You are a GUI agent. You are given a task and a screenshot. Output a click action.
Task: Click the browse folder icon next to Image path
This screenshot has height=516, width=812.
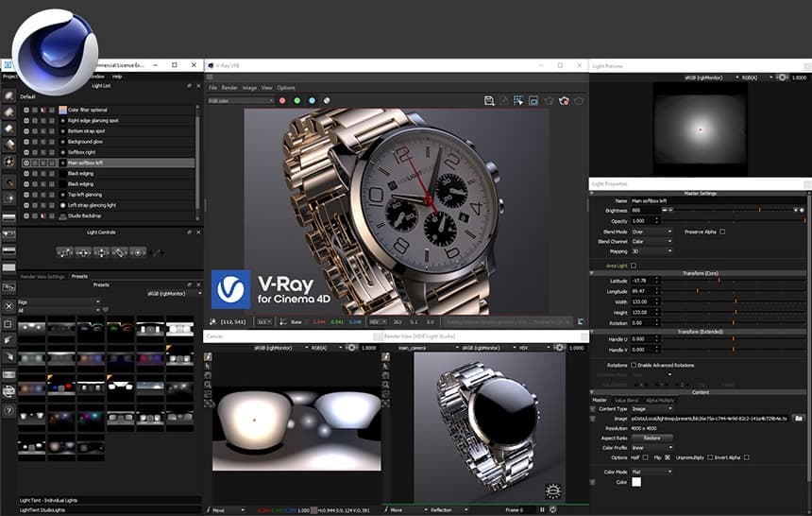(799, 418)
